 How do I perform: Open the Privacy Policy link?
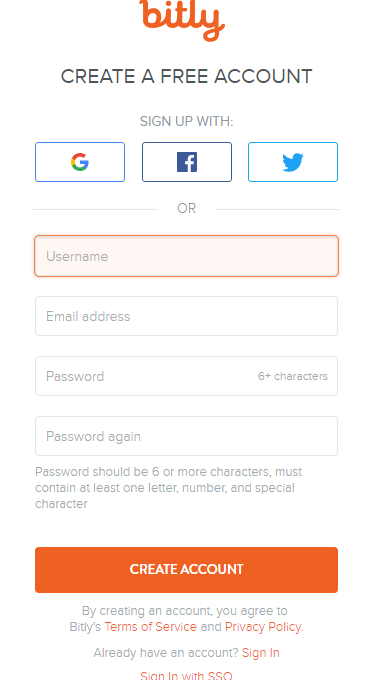[263, 627]
